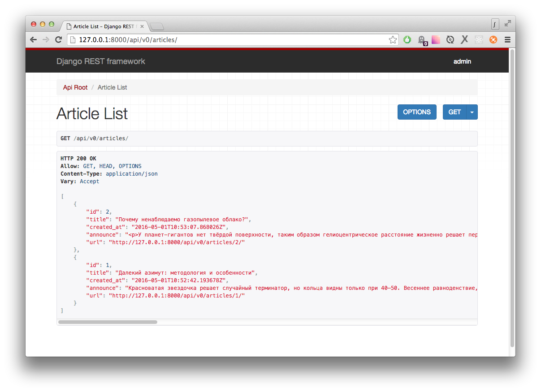This screenshot has height=392, width=541.
Task: Open the Ghostery extension
Action: [x=422, y=39]
